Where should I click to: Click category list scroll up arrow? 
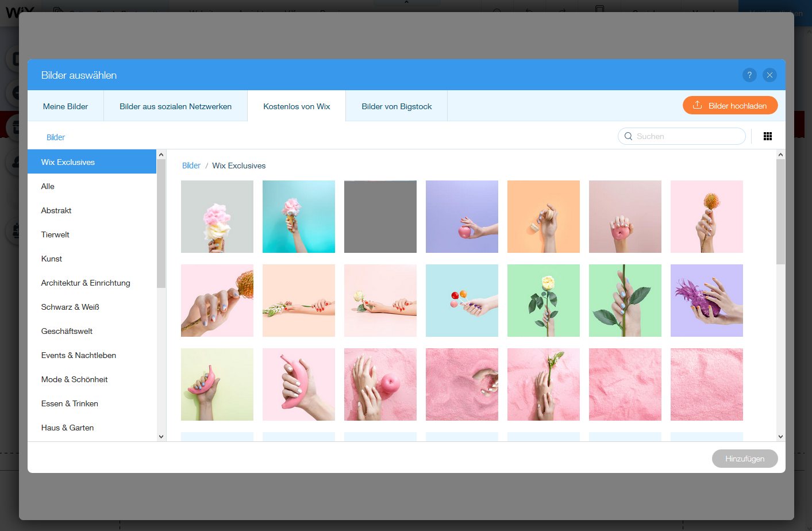click(x=161, y=155)
